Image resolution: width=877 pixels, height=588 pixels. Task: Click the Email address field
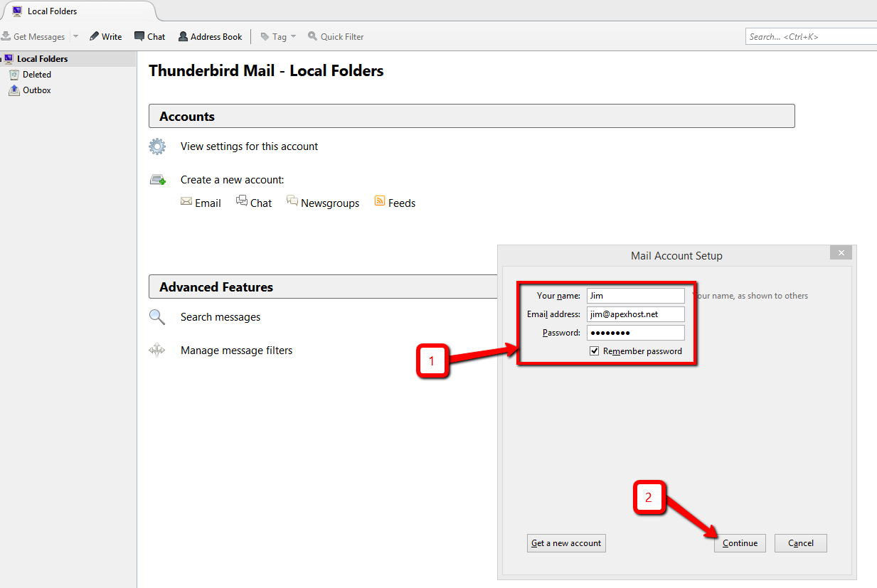click(x=636, y=314)
